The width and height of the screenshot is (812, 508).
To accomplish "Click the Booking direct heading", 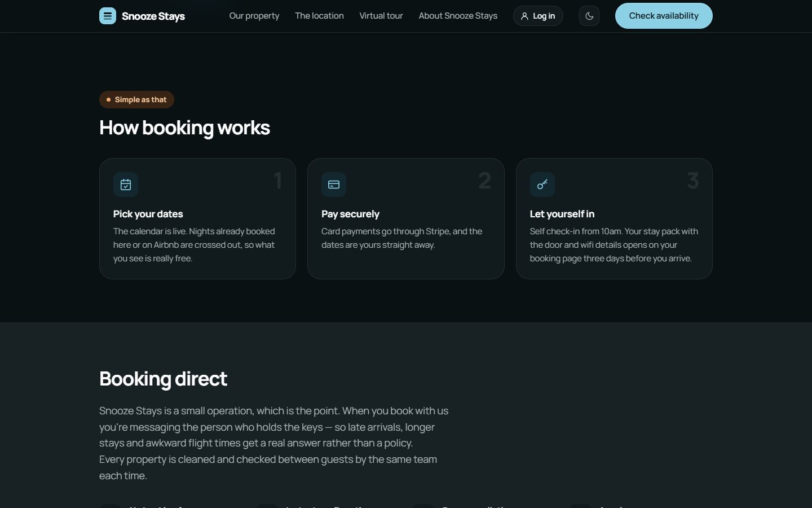I will (163, 379).
